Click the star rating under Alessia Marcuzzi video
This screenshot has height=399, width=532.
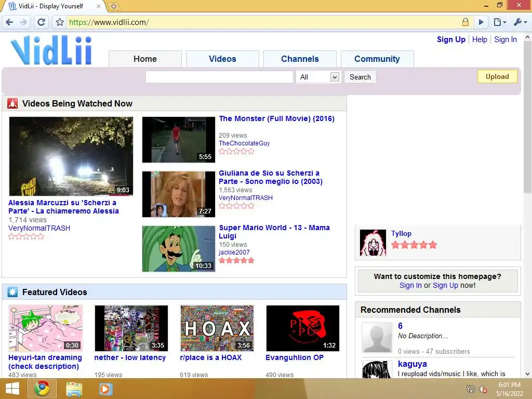(x=26, y=236)
